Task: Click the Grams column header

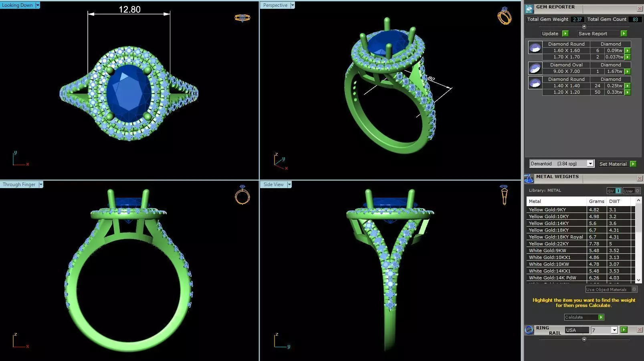Action: click(597, 201)
